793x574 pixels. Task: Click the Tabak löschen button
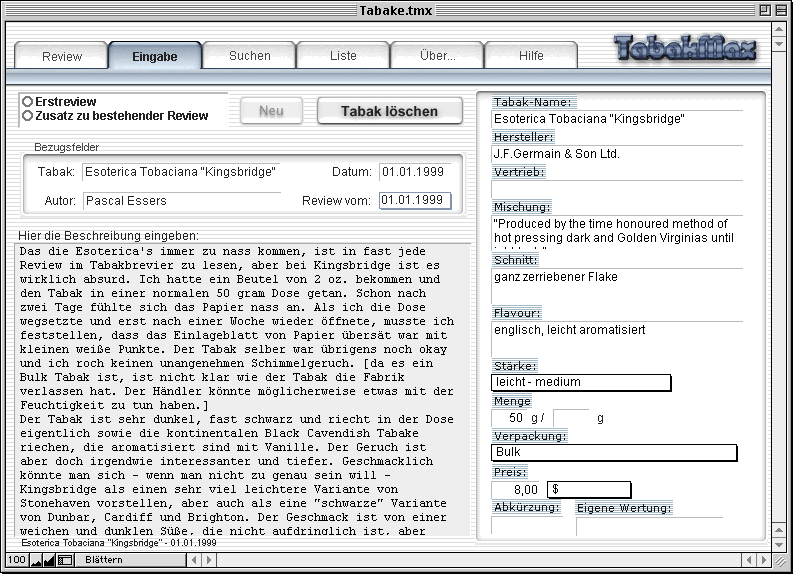tap(389, 111)
